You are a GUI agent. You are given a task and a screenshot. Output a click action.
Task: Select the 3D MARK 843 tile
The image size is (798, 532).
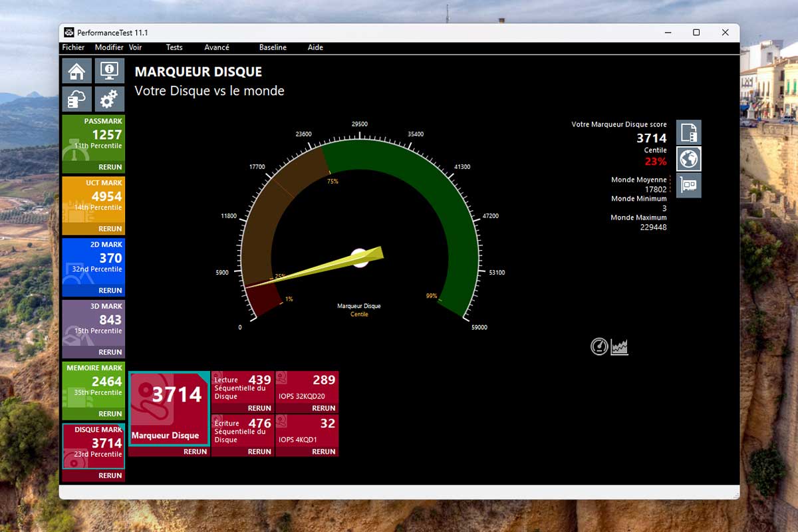pos(93,324)
